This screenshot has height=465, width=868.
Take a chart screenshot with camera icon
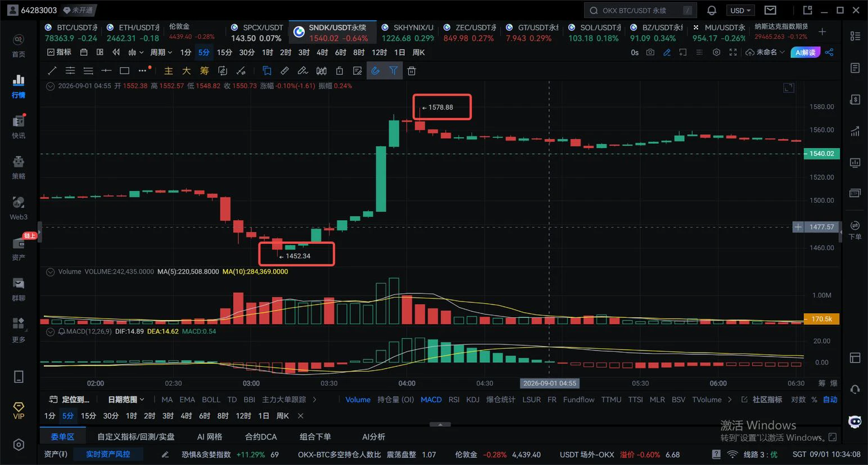click(x=650, y=52)
